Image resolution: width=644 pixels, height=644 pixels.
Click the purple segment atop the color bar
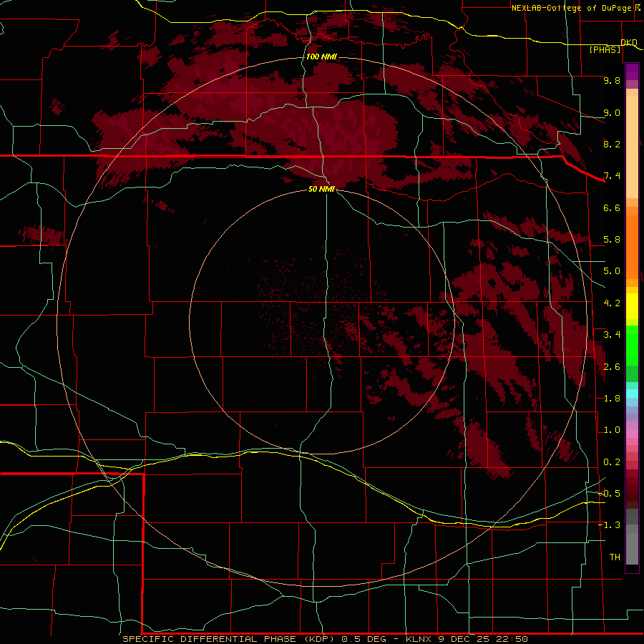(x=632, y=72)
